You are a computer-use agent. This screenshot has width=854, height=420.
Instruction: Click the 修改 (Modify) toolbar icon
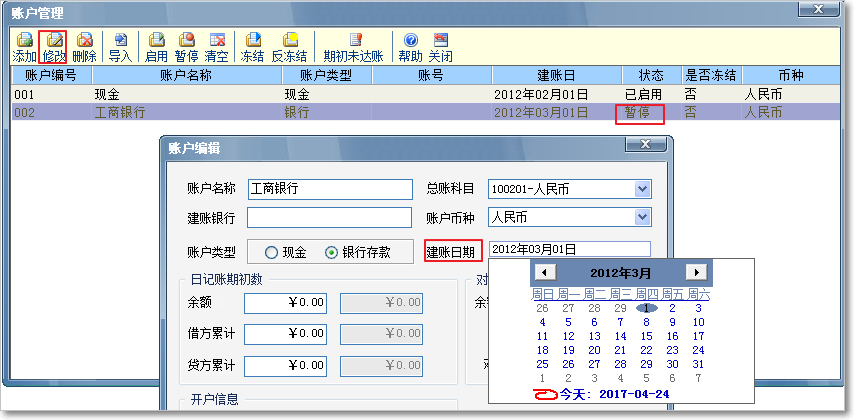coord(54,47)
